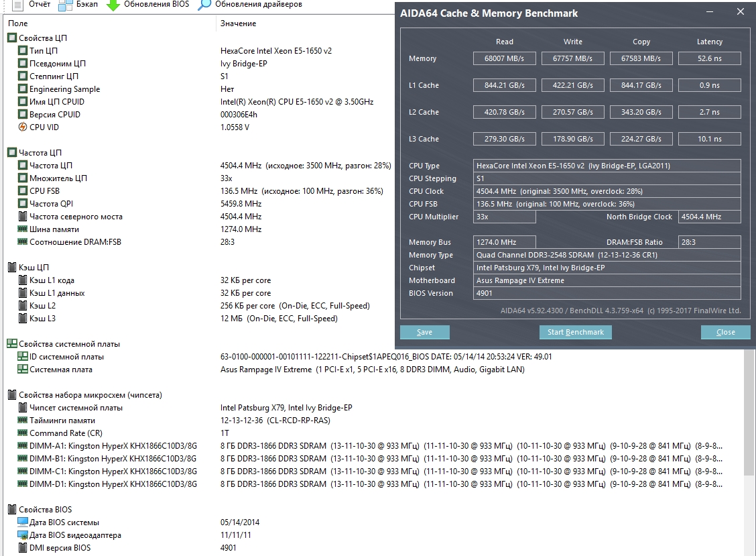Select the Частота ЦП section header icon
Screen dimensions: 756x556
12,152
